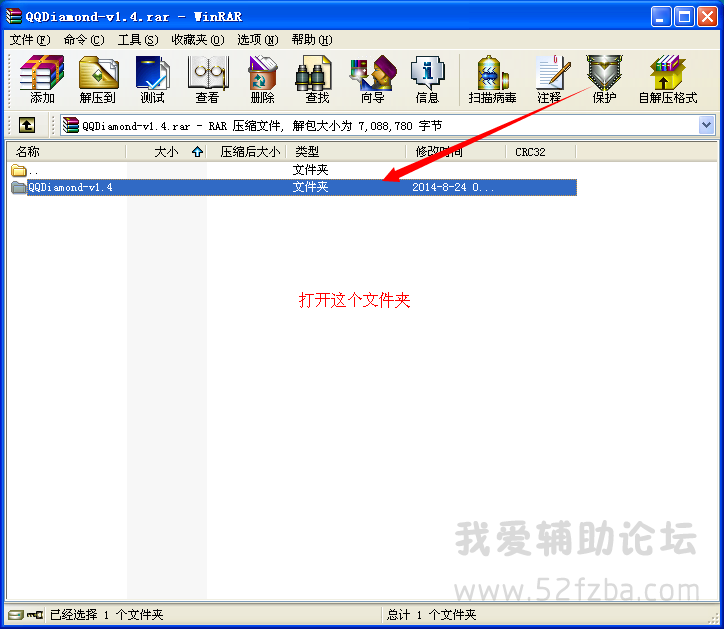Sort by the Name (名称) column header
Screen dimensions: 724x629
[x=66, y=151]
